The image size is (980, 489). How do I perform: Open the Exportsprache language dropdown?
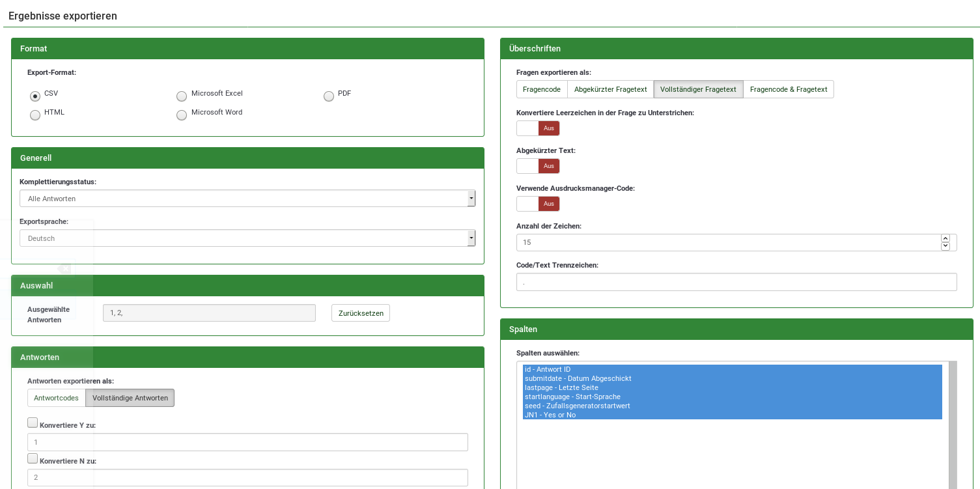coord(247,238)
